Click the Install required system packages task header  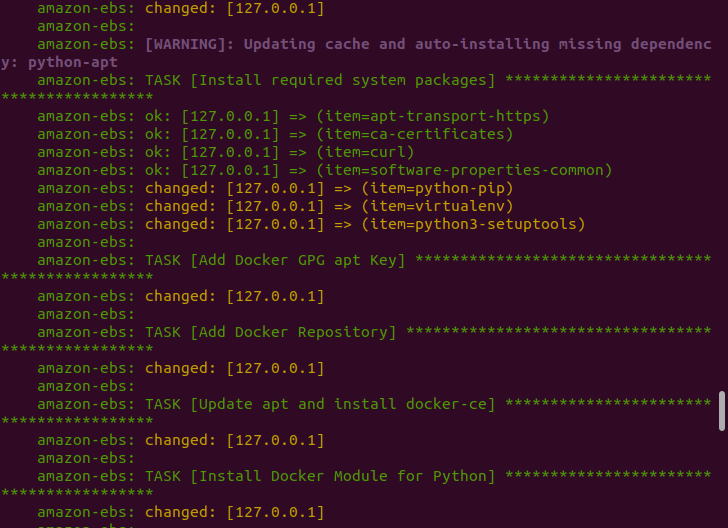[x=320, y=80]
